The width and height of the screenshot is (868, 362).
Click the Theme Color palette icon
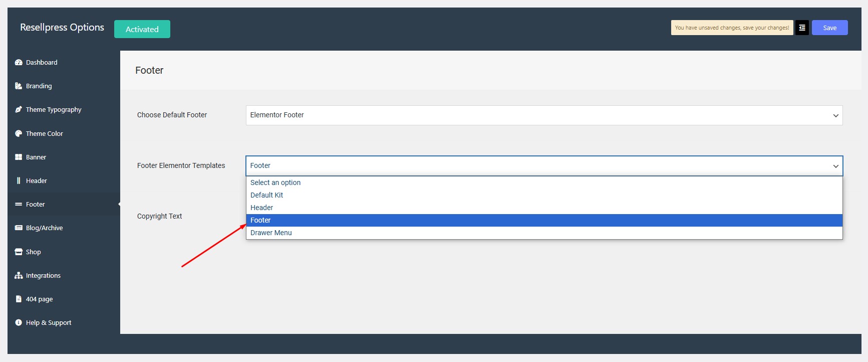tap(19, 134)
